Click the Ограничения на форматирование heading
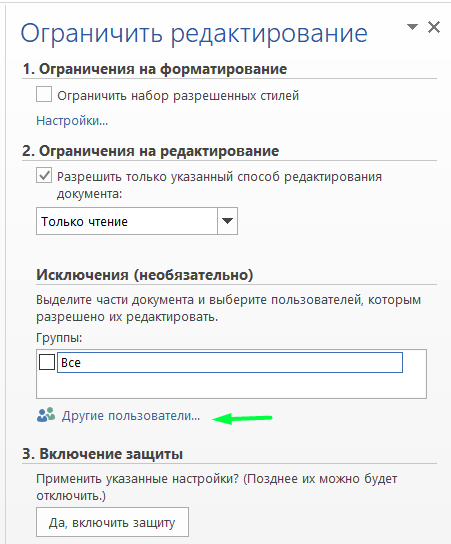This screenshot has height=544, width=451. [x=155, y=69]
